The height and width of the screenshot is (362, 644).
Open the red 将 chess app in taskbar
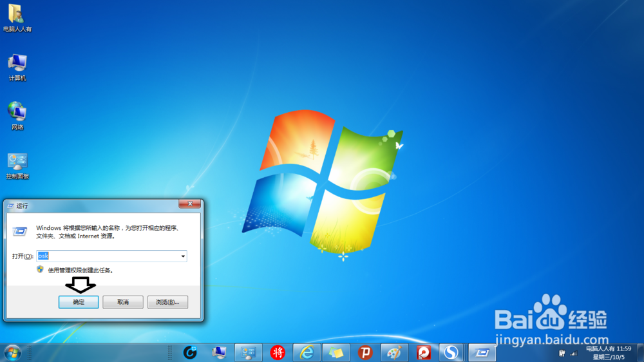(278, 352)
